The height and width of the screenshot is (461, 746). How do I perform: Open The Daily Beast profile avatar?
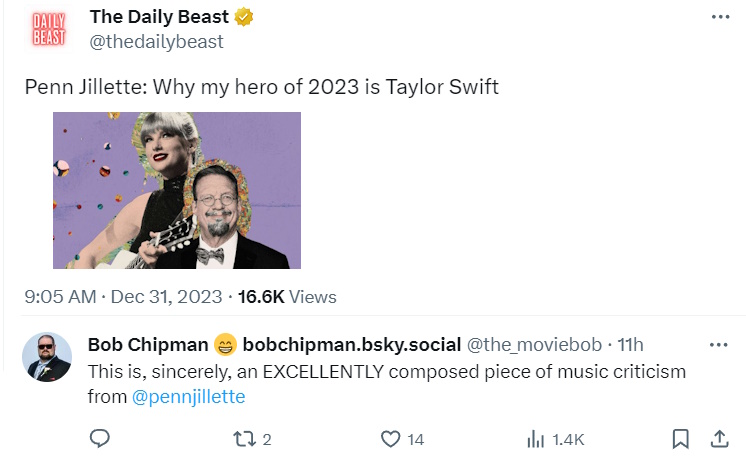48,29
